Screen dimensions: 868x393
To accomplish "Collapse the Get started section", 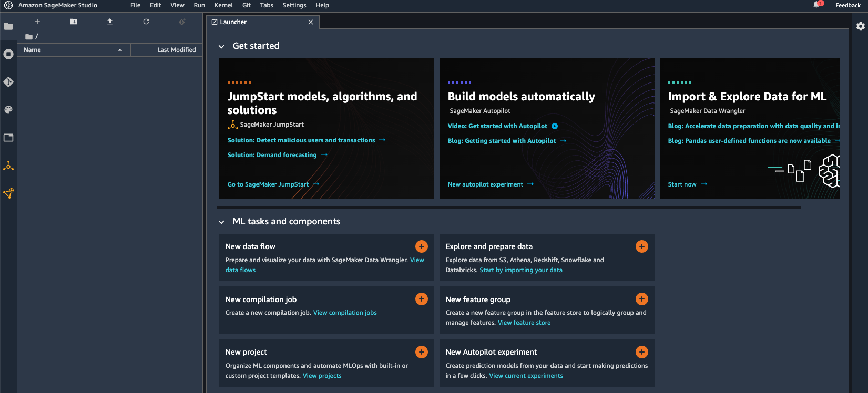I will (221, 46).
